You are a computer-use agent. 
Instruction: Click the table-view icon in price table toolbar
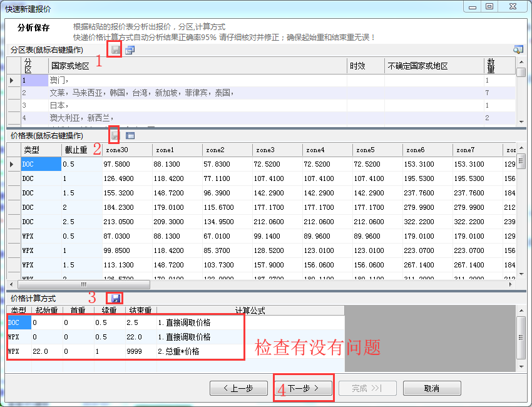pyautogui.click(x=130, y=135)
